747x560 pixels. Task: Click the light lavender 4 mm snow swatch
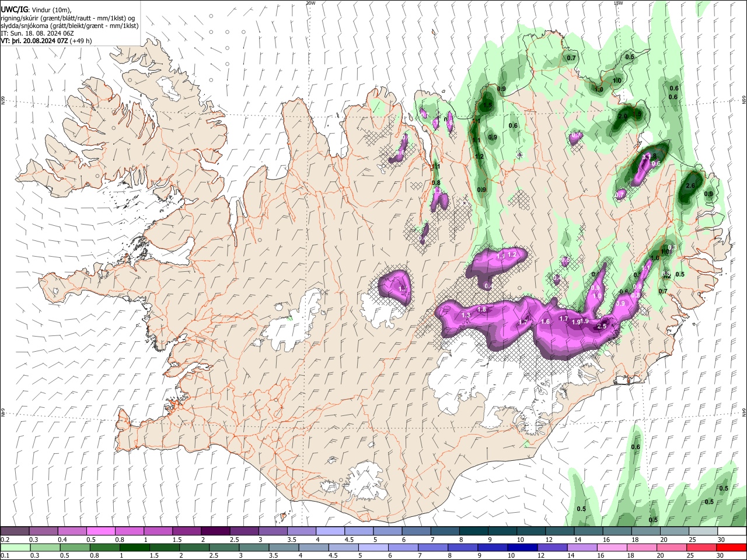click(330, 531)
